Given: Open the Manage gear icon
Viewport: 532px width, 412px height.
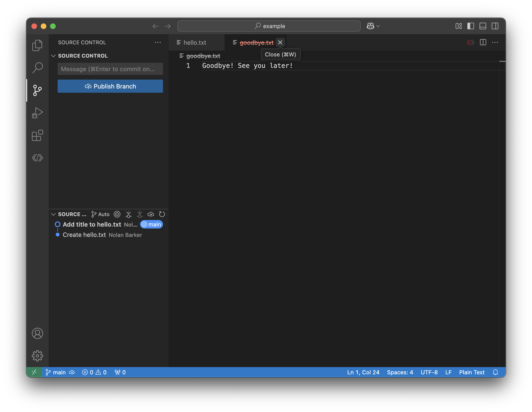Looking at the screenshot, I should 37,356.
